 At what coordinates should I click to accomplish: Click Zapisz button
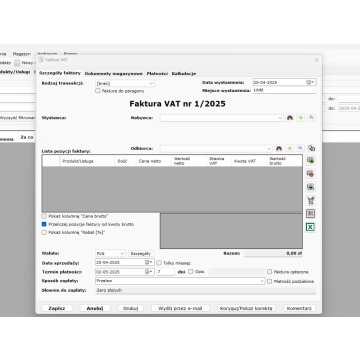(x=57, y=308)
